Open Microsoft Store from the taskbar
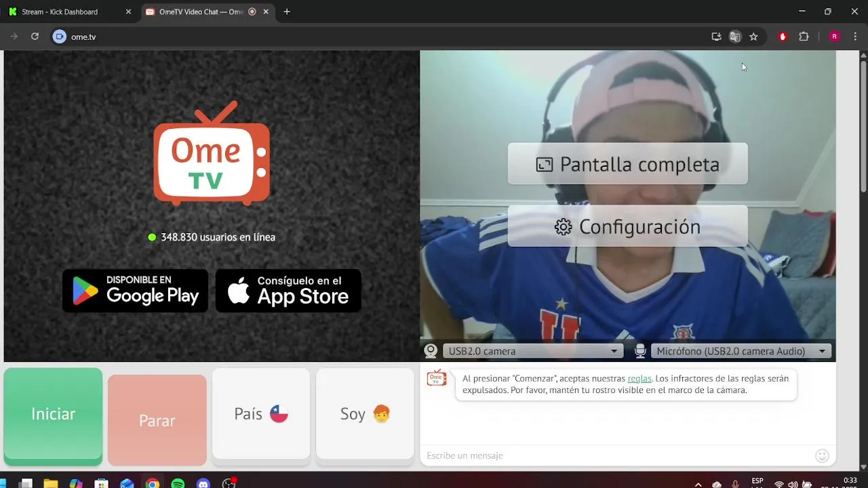This screenshot has width=868, height=488. (x=102, y=484)
